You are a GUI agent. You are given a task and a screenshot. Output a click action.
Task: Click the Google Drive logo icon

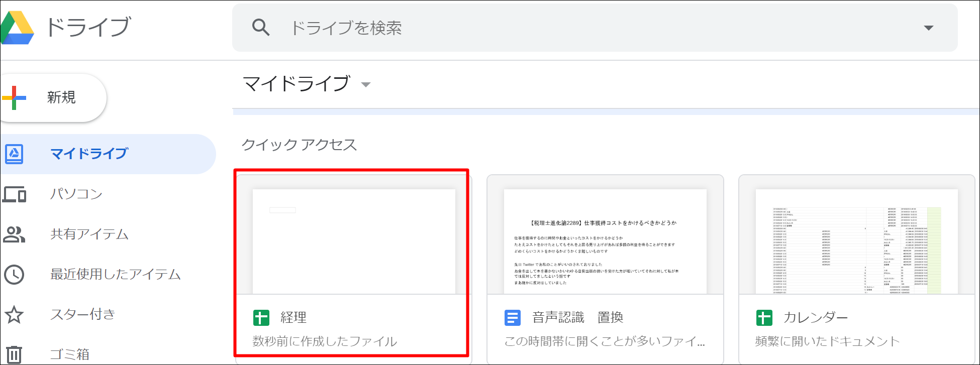(17, 28)
